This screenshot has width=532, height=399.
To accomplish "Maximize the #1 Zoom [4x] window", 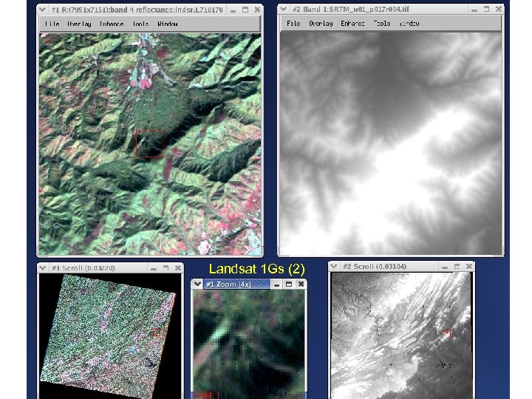I will click(289, 284).
